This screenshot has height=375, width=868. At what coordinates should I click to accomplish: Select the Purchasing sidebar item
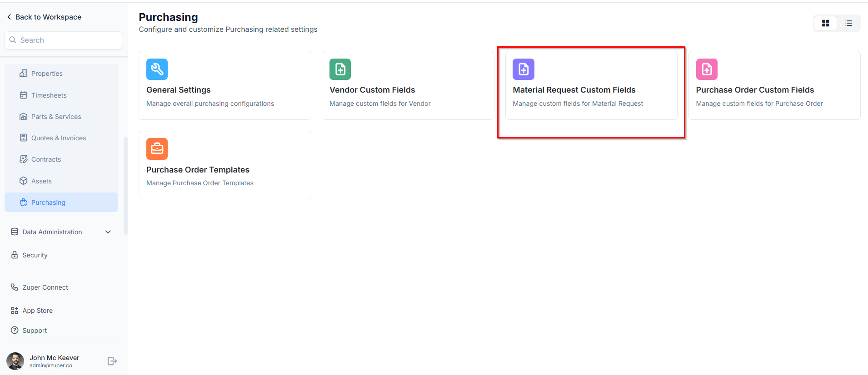(61, 202)
